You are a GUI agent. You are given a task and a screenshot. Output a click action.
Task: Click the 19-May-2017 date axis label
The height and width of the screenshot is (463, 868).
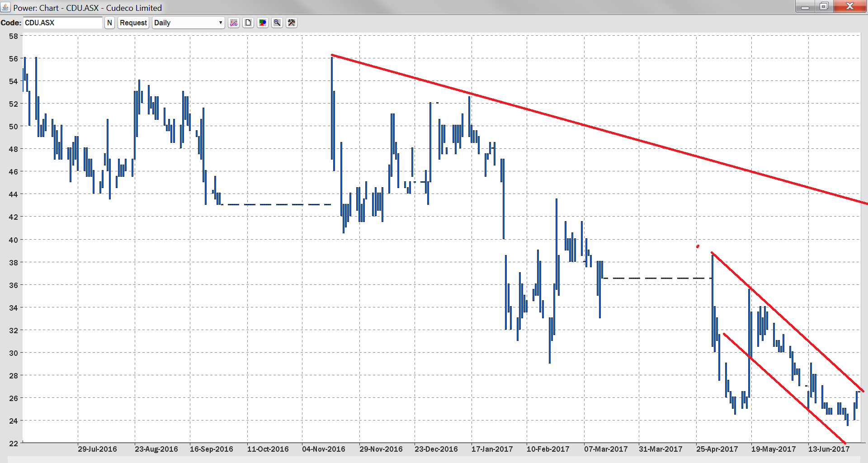click(774, 449)
